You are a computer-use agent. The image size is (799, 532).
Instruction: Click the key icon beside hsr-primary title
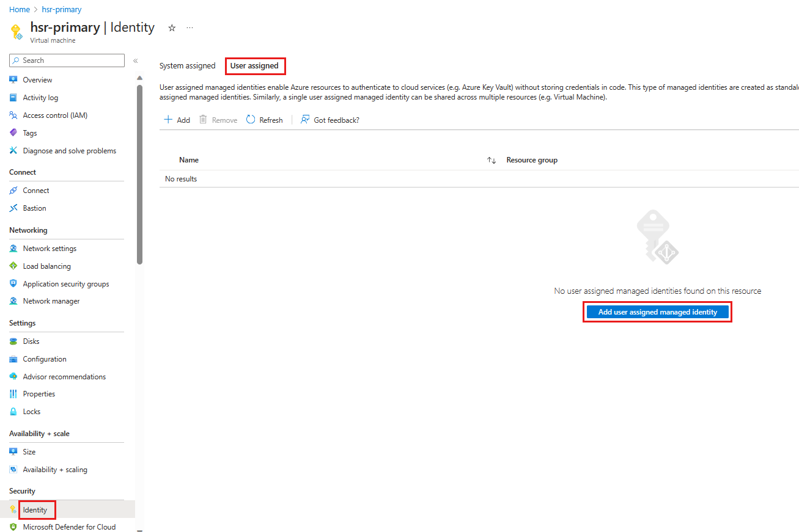pyautogui.click(x=17, y=32)
